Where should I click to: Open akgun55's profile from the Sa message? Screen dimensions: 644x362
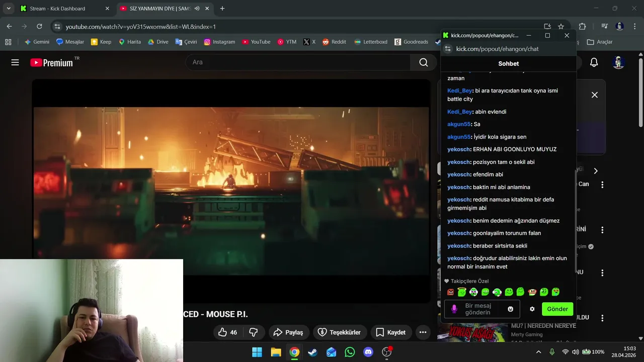(x=459, y=124)
